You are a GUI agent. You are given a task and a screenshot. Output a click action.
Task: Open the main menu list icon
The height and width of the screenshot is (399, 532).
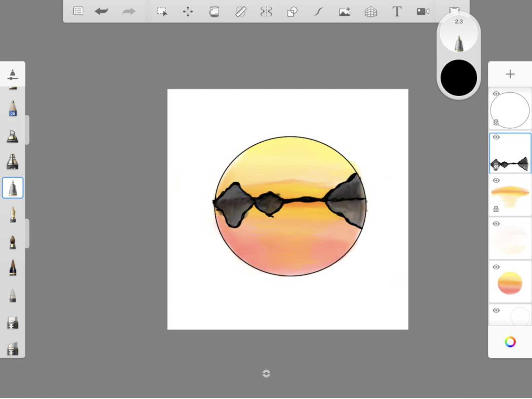(x=78, y=11)
